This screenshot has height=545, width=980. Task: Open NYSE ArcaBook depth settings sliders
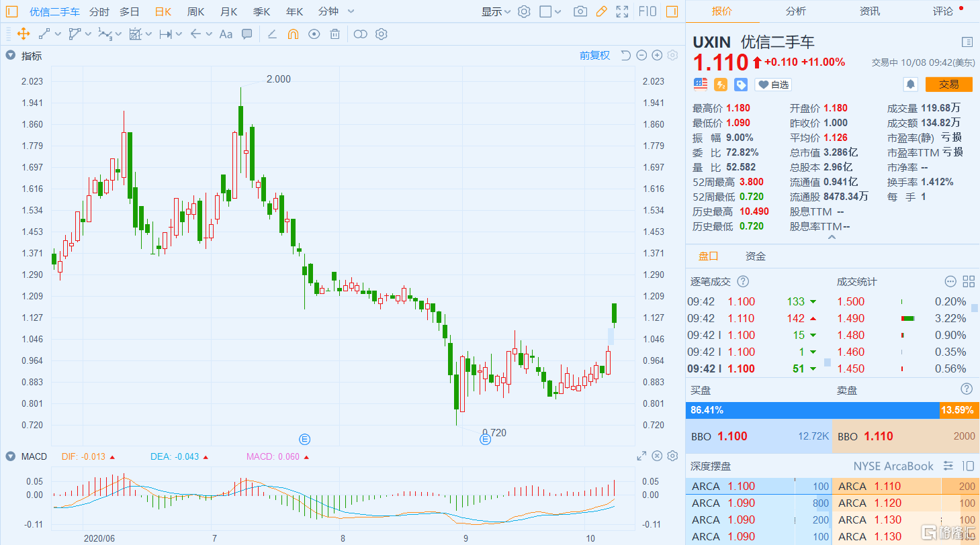(x=948, y=466)
